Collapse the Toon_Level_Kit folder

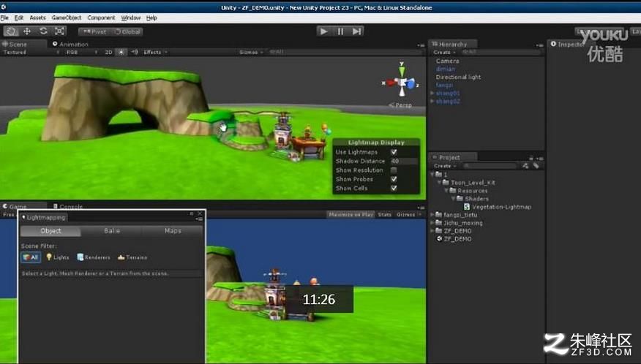click(440, 182)
